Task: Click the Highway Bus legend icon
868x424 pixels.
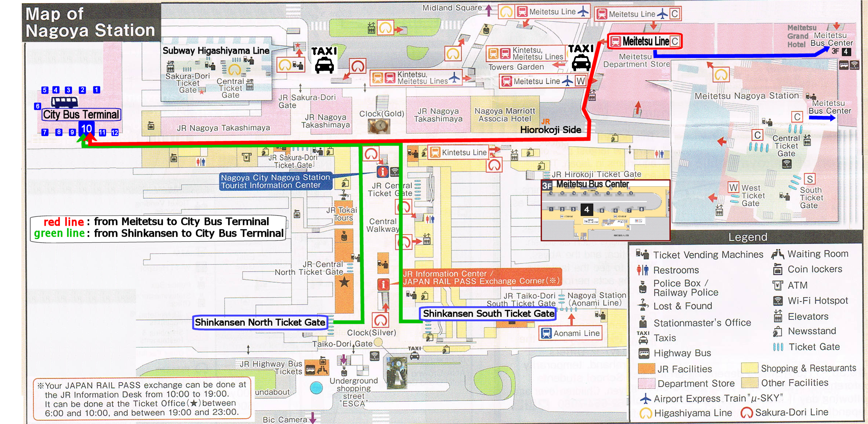Action: [643, 354]
